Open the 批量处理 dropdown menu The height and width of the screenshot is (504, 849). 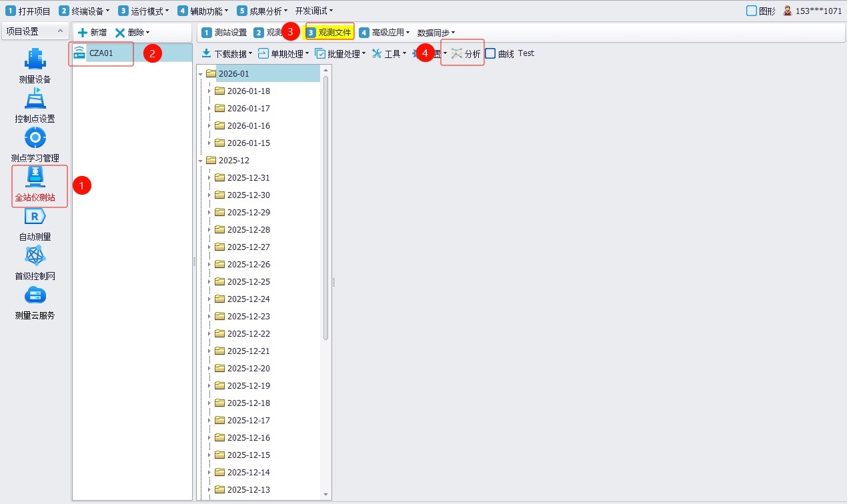click(340, 54)
